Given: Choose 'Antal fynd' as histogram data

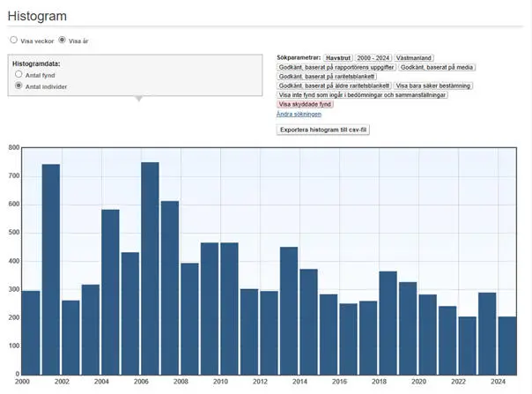Looking at the screenshot, I should click(x=18, y=75).
